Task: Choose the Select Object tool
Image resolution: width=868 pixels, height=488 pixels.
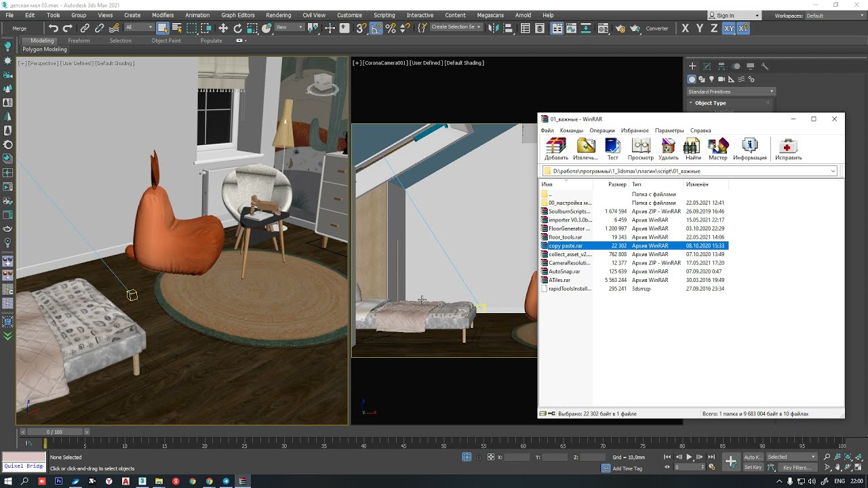Action: [163, 28]
